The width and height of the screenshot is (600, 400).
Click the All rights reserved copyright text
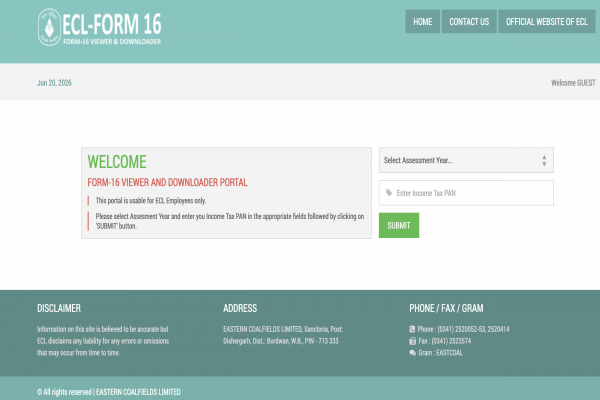click(x=109, y=392)
